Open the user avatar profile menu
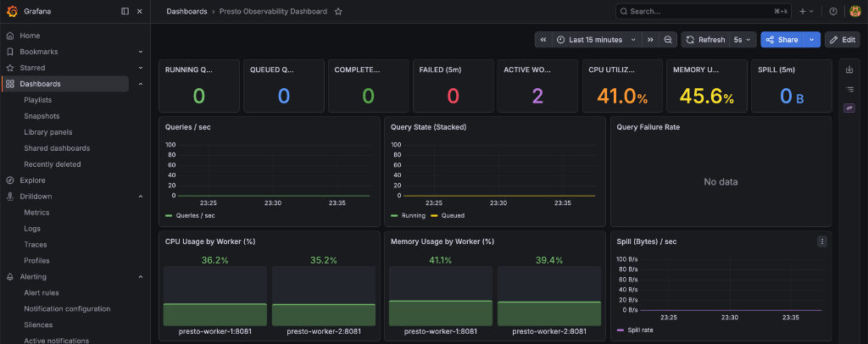 click(854, 11)
